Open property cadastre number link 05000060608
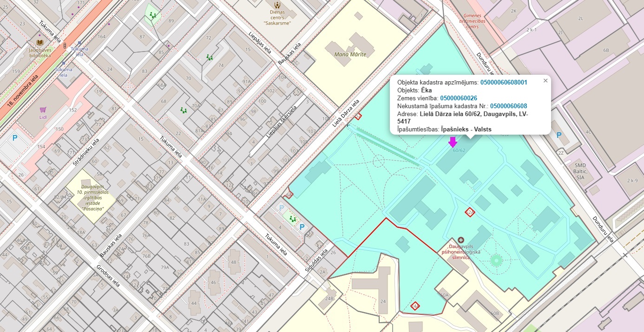 [508, 106]
